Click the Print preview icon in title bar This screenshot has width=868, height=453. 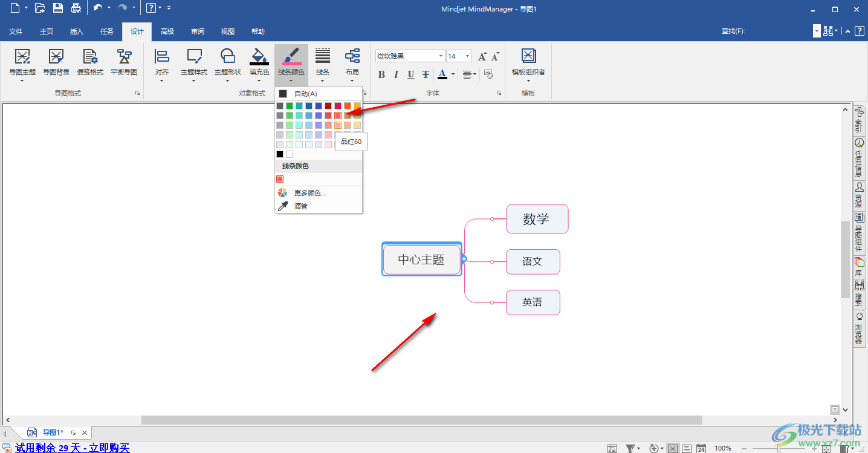click(76, 8)
